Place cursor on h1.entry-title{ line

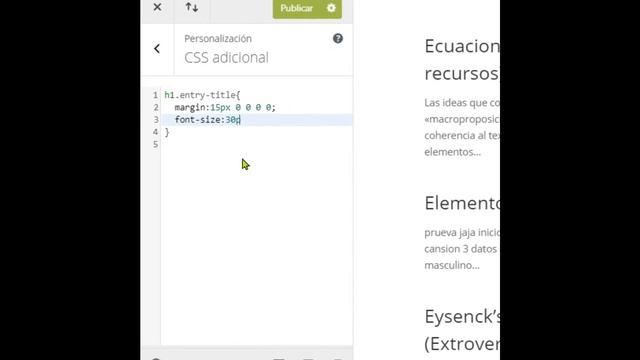202,95
